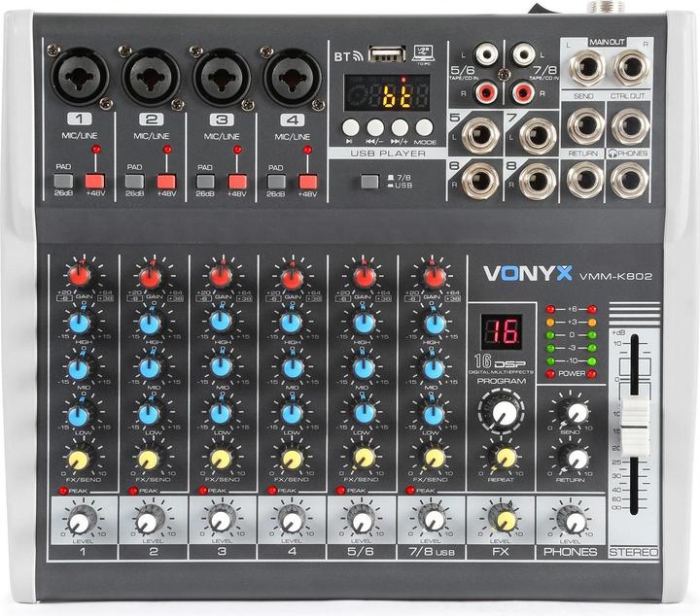Click the 7/8 USB LEVEL knob
Viewport: 700px width, 616px height.
(x=432, y=518)
